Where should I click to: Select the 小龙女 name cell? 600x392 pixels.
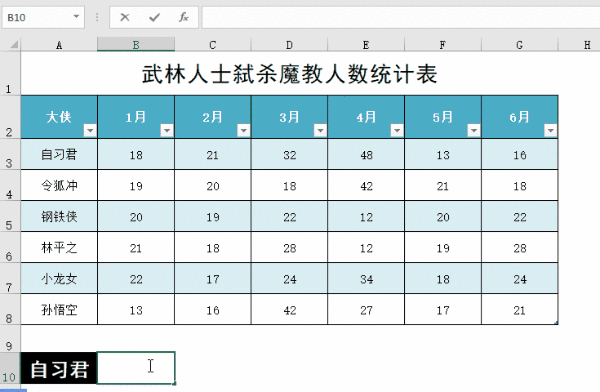coord(59,278)
